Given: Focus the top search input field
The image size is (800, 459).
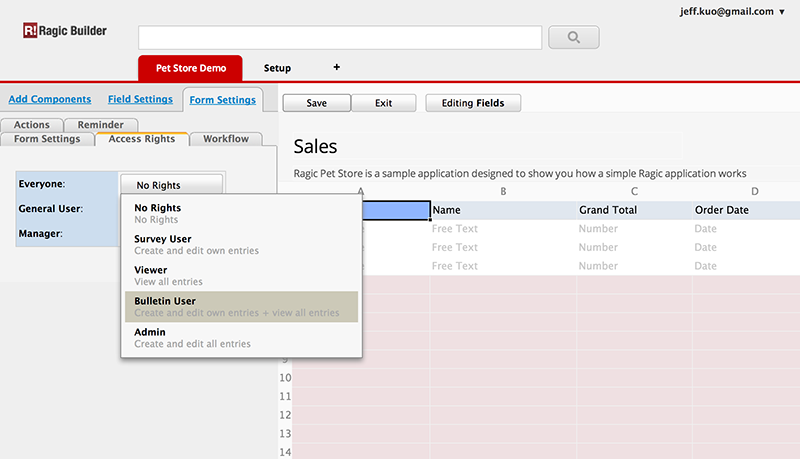Looking at the screenshot, I should [340, 38].
